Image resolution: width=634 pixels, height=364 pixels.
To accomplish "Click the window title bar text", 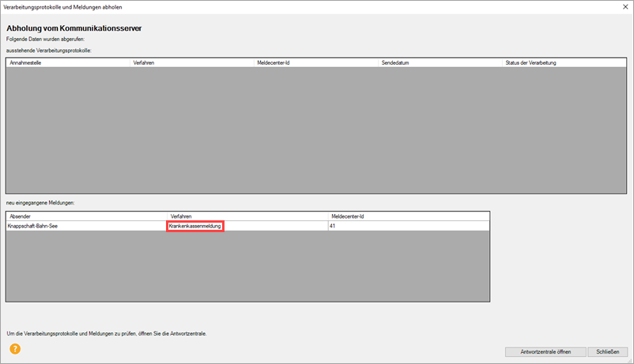I will pos(63,6).
